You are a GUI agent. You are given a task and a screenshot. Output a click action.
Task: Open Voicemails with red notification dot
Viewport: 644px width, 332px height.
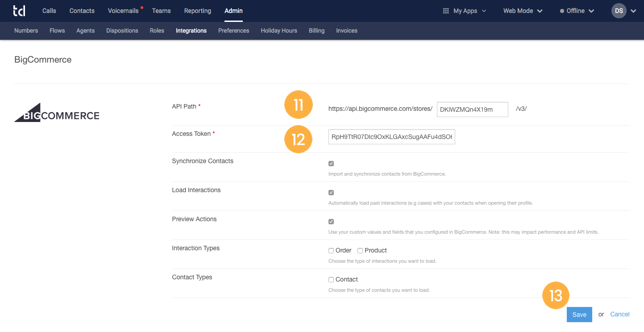point(125,11)
